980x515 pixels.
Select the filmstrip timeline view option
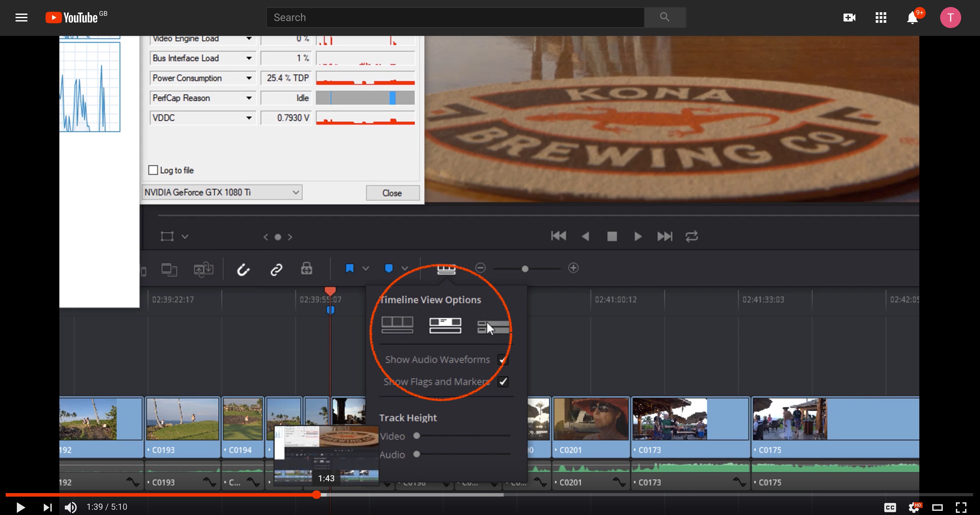[x=397, y=325]
